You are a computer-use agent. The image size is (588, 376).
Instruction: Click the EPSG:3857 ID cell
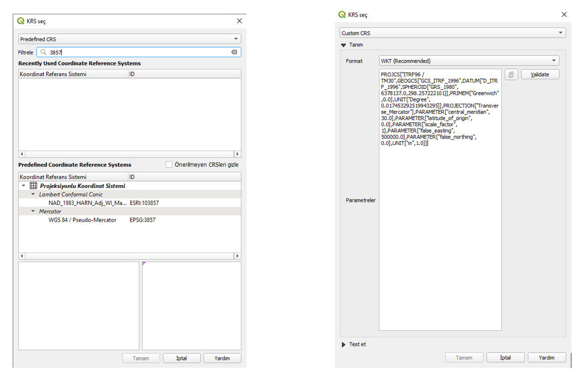pyautogui.click(x=142, y=220)
